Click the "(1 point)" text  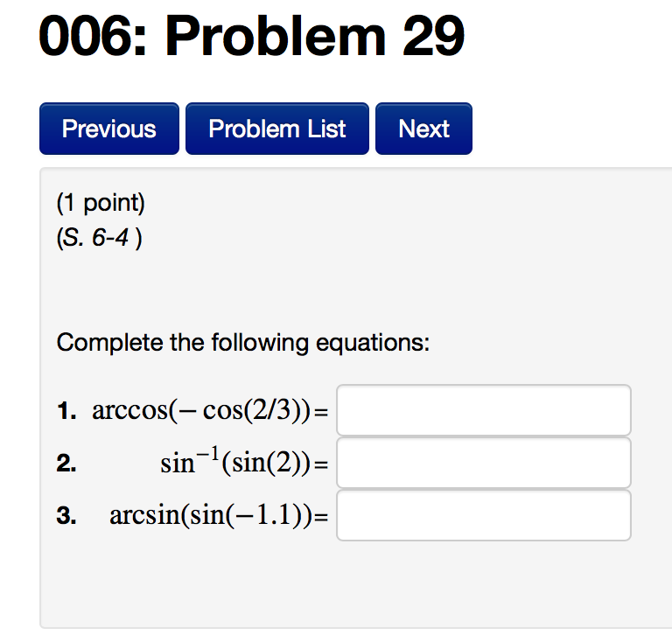coord(101,204)
